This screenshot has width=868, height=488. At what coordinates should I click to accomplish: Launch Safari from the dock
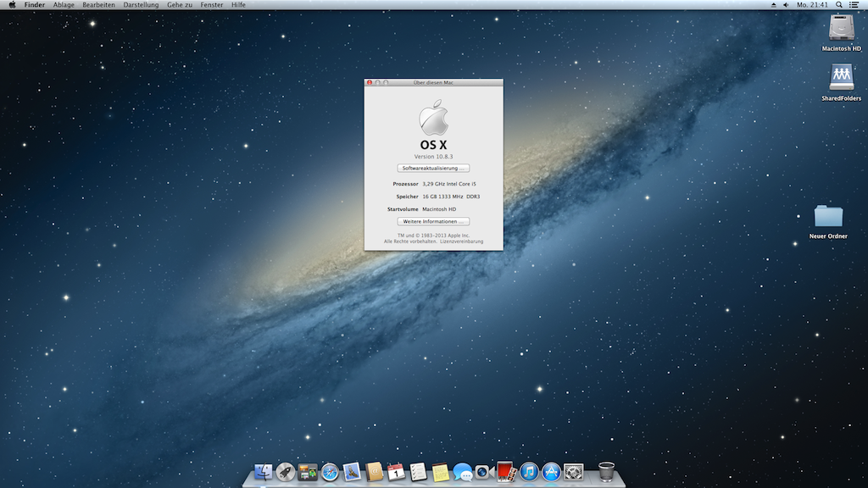(330, 472)
